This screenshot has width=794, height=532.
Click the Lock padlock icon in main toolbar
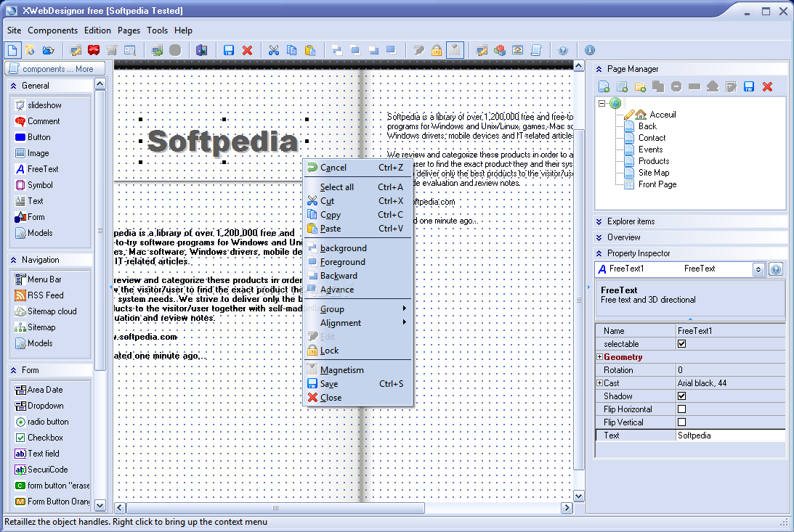437,50
